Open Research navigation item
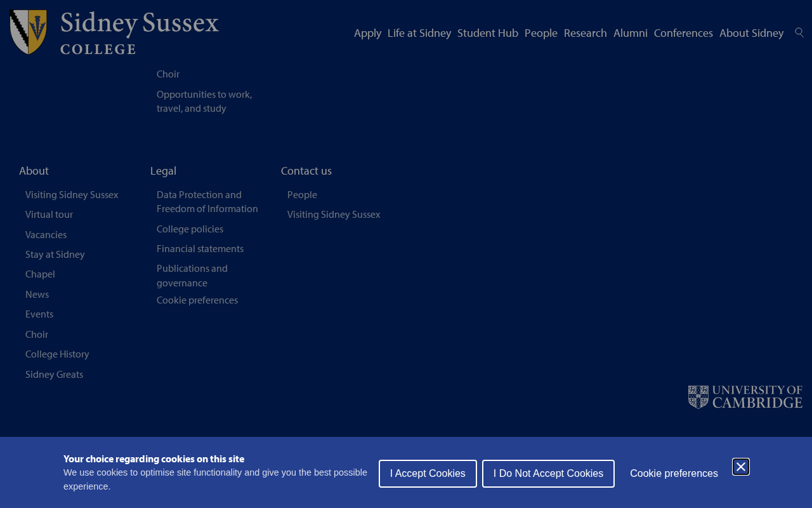The height and width of the screenshot is (508, 812). click(x=586, y=33)
